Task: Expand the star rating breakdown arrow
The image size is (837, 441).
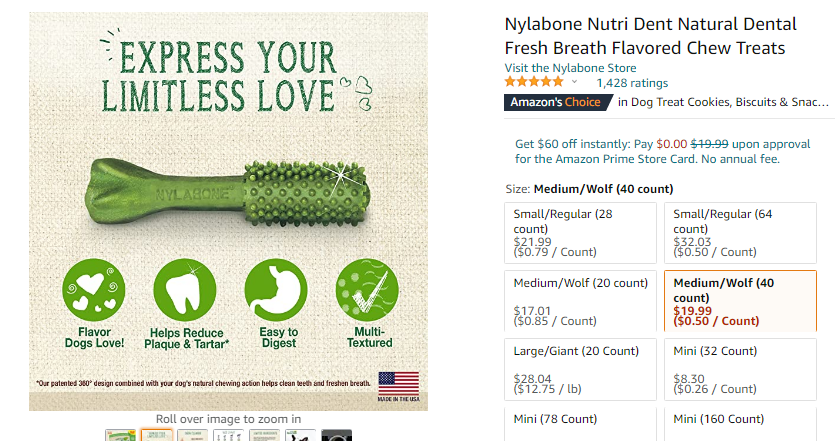Action: 574,83
